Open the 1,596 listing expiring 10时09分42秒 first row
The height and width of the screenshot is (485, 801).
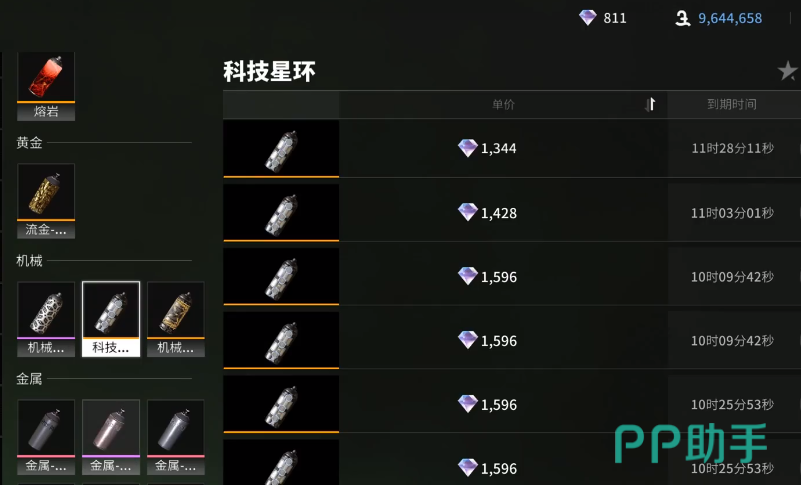(x=512, y=276)
